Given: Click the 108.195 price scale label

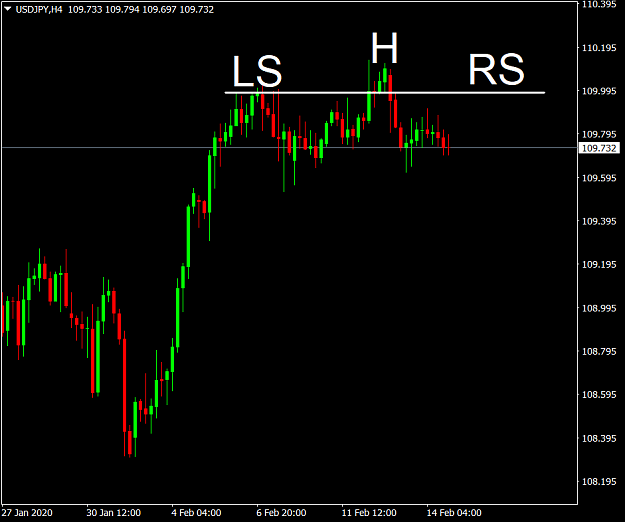Looking at the screenshot, I should [x=599, y=481].
